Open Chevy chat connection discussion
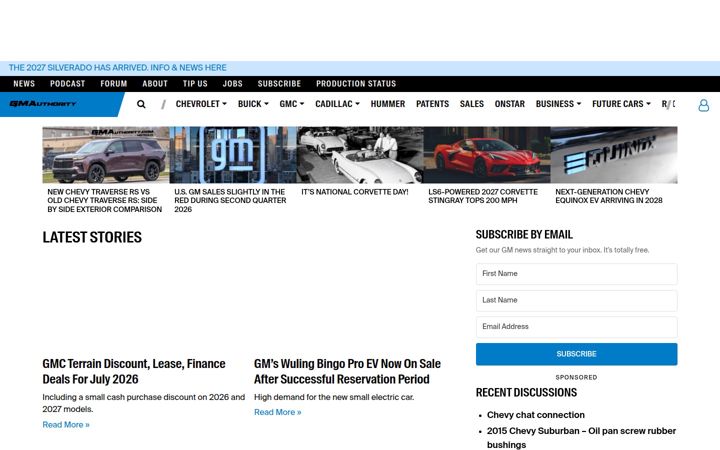720x450 pixels. (535, 415)
